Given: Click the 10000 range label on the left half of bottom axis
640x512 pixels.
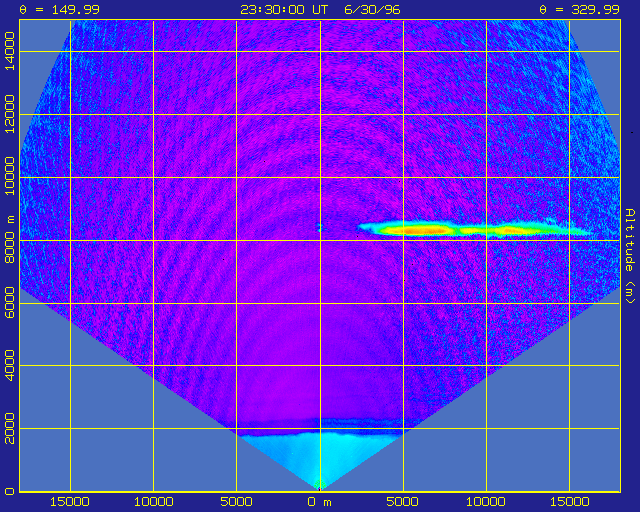Looking at the screenshot, I should click(x=153, y=502).
